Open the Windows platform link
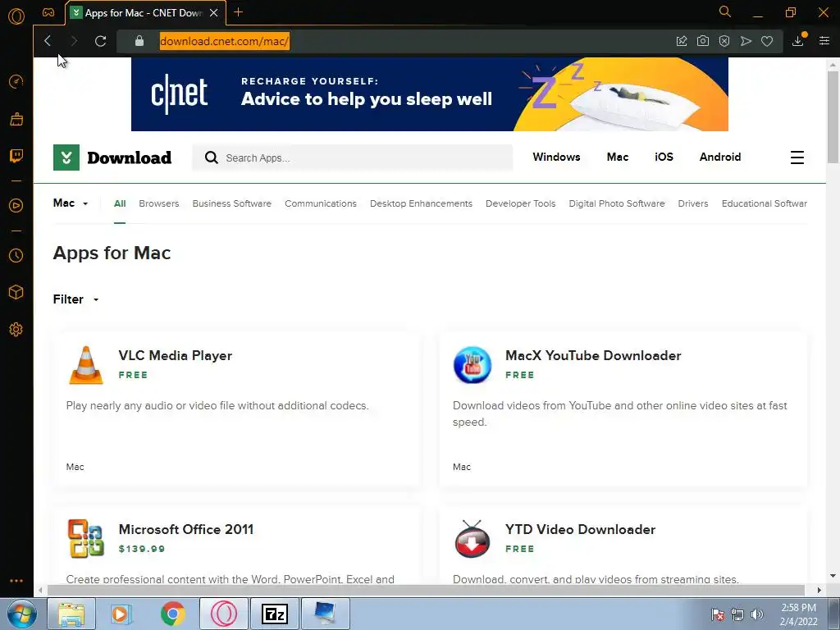The height and width of the screenshot is (630, 840). [x=556, y=157]
